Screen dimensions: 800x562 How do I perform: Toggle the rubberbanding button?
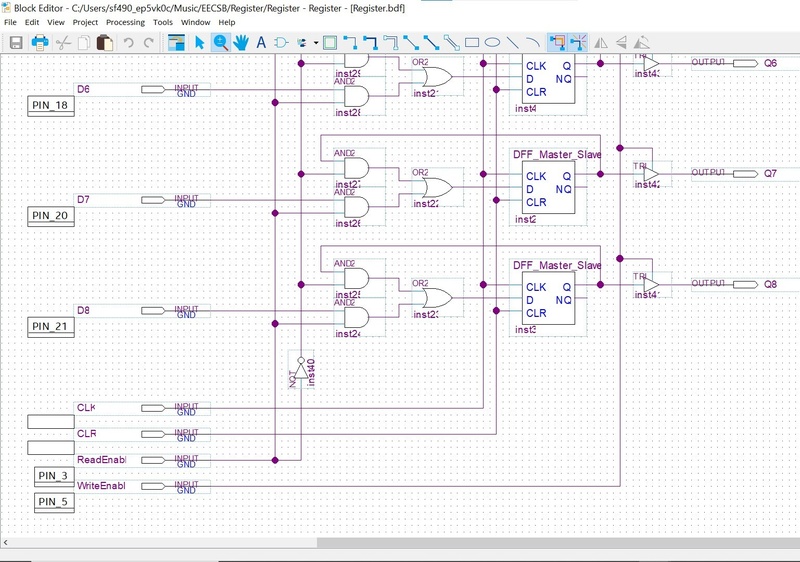[x=558, y=43]
